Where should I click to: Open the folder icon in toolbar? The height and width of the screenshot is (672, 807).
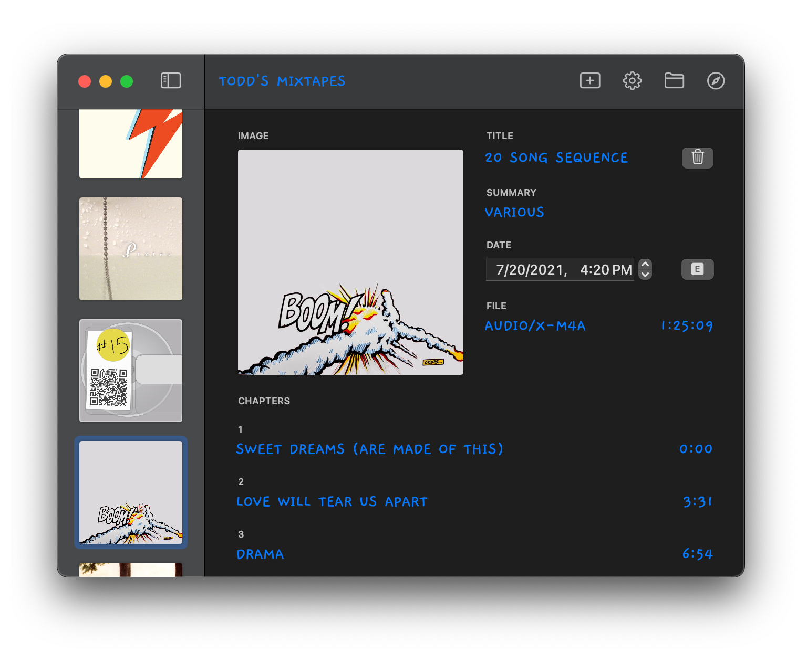(x=674, y=81)
